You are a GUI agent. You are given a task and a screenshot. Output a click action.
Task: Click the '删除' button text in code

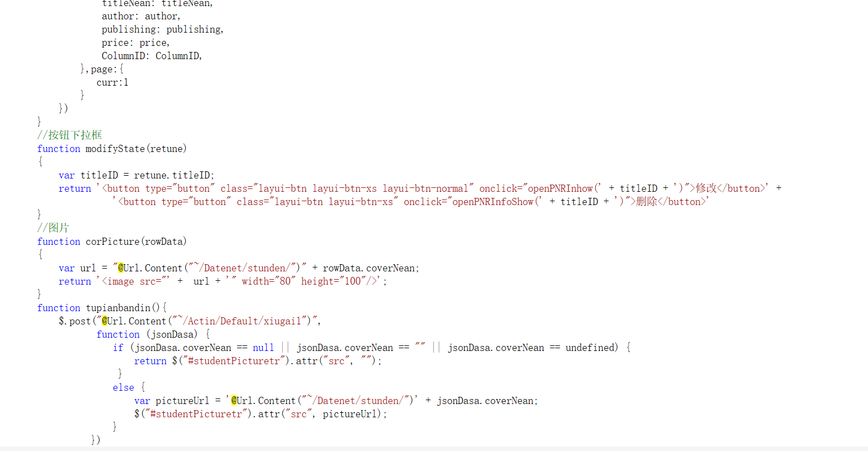pos(647,202)
